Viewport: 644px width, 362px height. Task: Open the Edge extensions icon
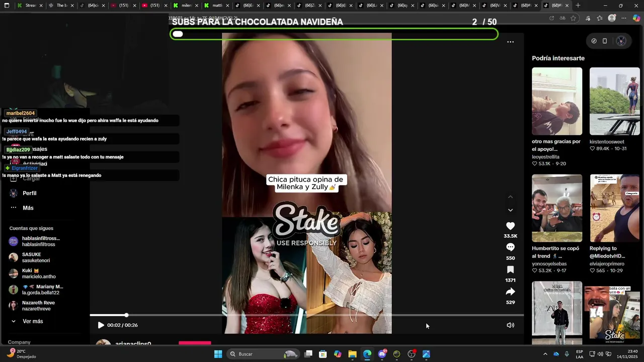[588, 18]
